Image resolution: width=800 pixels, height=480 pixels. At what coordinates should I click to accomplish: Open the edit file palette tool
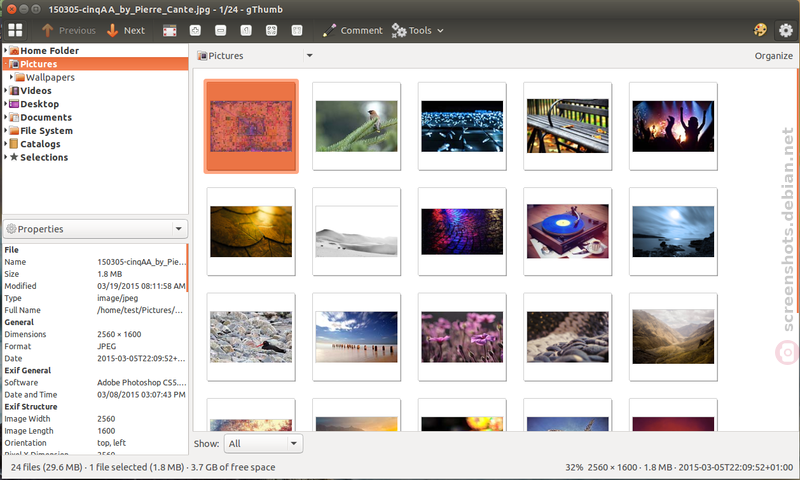point(760,30)
